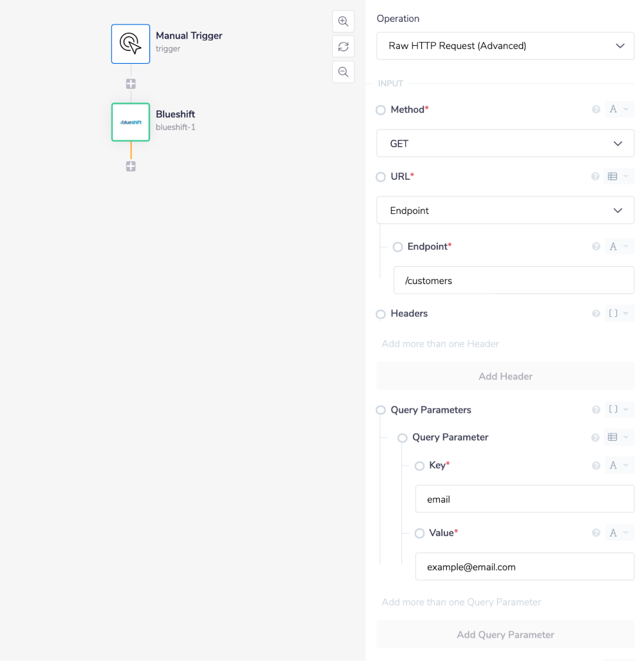The width and height of the screenshot is (644, 661).
Task: Click the example@email.com value field
Action: [524, 567]
